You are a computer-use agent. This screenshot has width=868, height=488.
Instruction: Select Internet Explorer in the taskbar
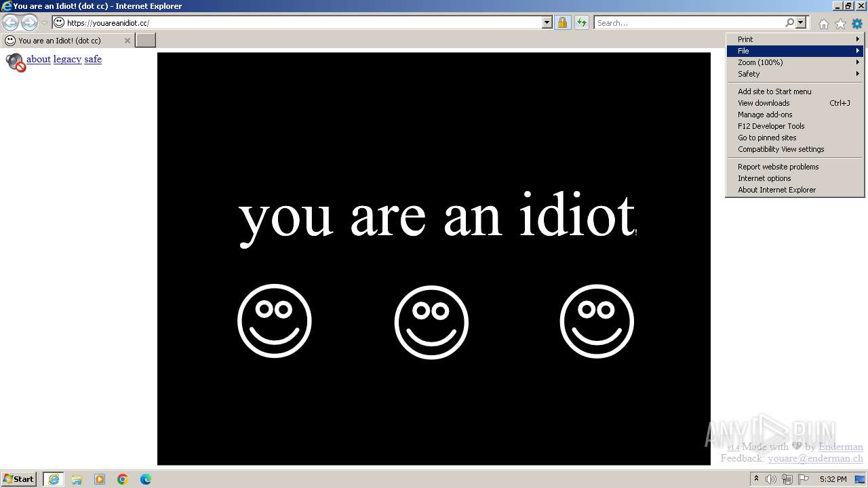click(x=54, y=479)
